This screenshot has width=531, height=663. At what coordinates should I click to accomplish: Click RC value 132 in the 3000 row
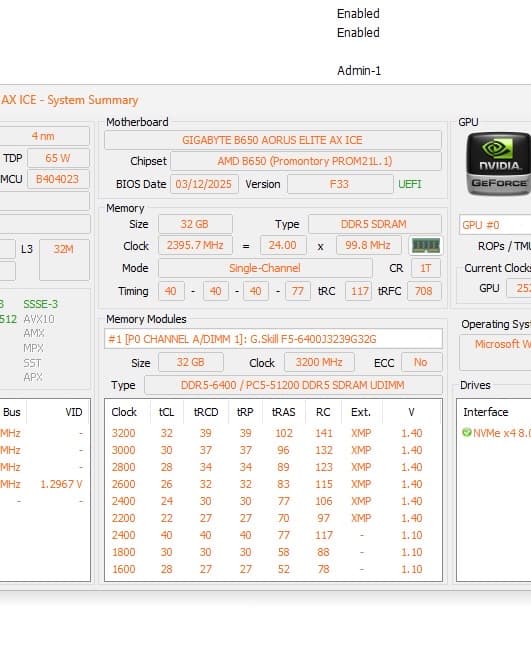point(324,450)
